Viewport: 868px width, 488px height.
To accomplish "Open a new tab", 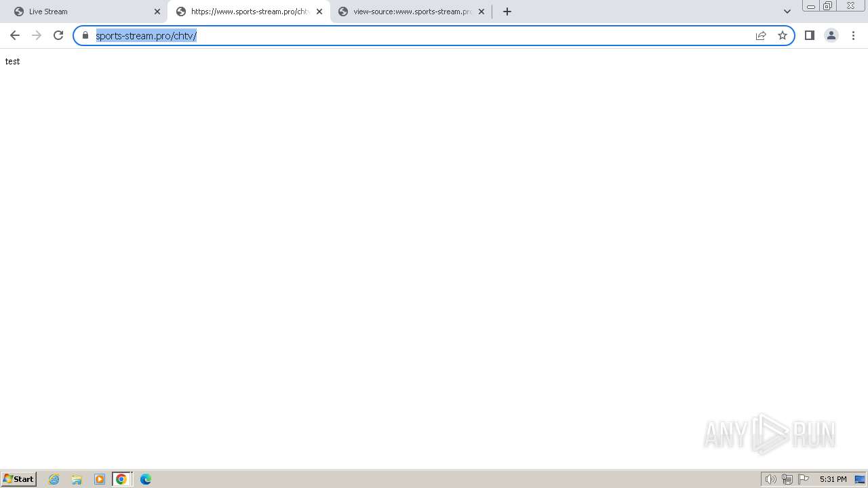I will 507,12.
